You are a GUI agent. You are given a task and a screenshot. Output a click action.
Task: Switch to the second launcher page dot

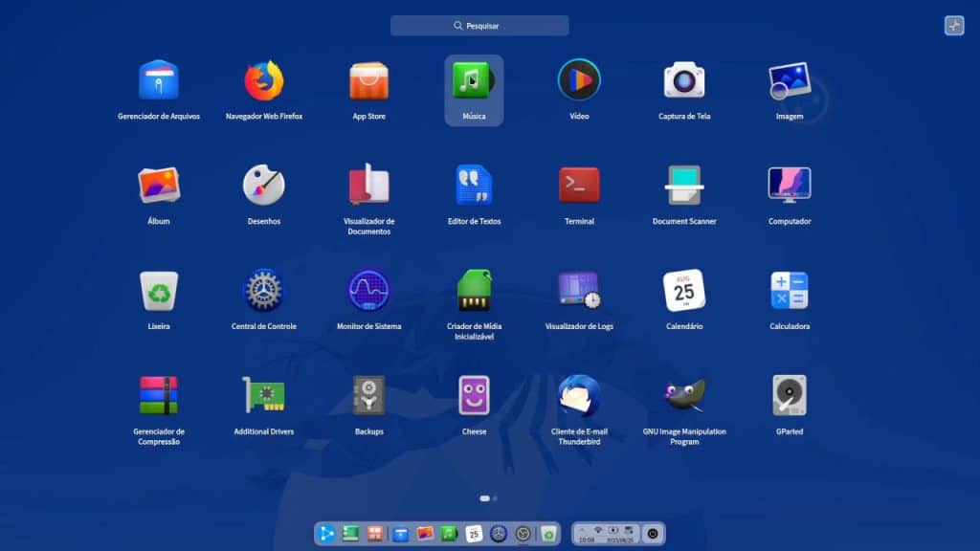point(497,498)
